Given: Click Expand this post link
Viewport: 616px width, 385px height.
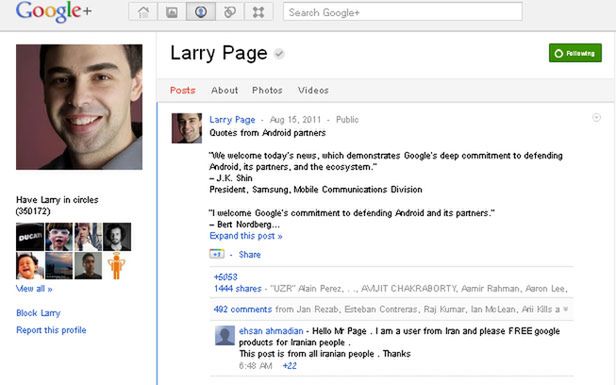Looking at the screenshot, I should pyautogui.click(x=246, y=236).
